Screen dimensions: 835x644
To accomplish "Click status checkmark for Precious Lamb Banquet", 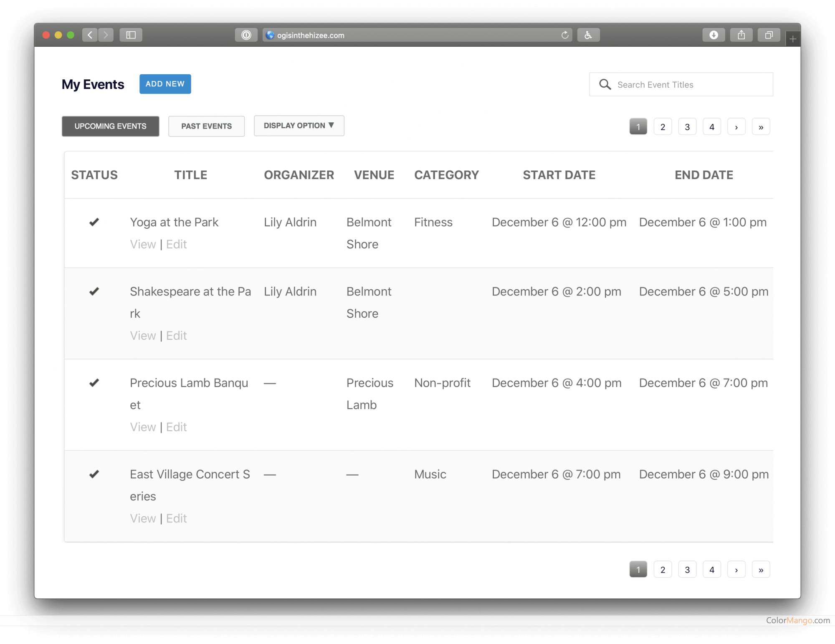I will coord(94,383).
